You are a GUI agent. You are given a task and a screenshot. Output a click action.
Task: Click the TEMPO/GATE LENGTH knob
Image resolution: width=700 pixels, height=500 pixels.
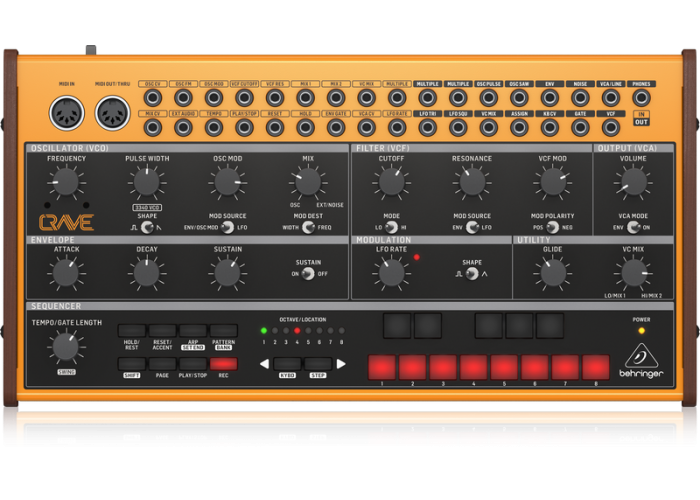point(66,347)
